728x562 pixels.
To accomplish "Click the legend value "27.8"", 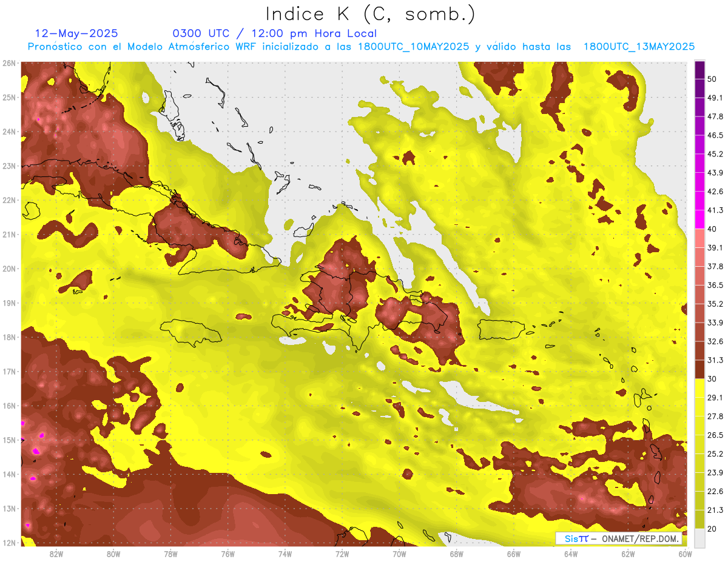I will (715, 416).
